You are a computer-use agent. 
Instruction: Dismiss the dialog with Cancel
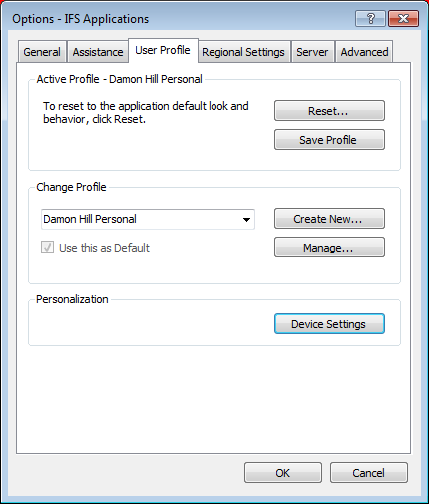pyautogui.click(x=369, y=473)
